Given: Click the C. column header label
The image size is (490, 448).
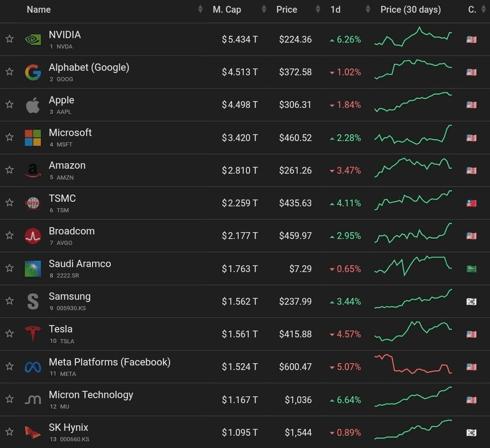Looking at the screenshot, I should (x=472, y=10).
